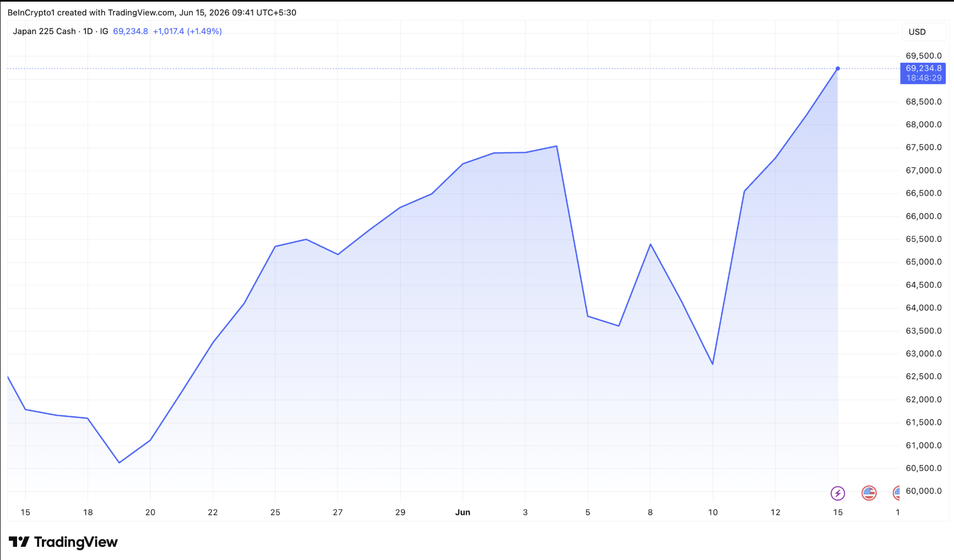Click the 65,500.0 price axis label
Screen dimensions: 954x560
(924, 239)
